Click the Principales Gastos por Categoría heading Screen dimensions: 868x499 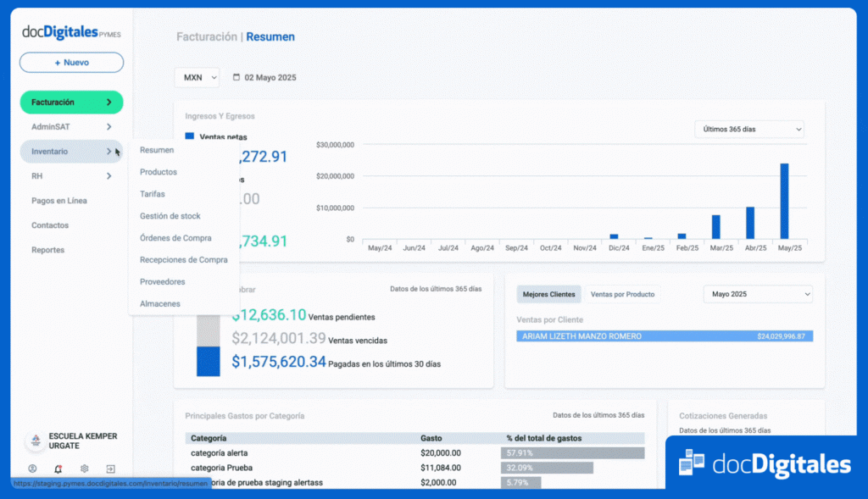[245, 416]
